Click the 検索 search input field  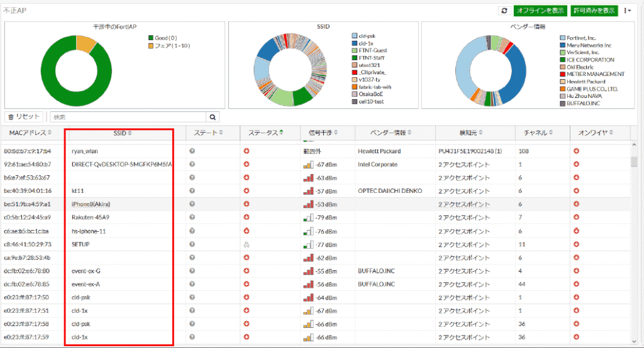click(x=128, y=117)
